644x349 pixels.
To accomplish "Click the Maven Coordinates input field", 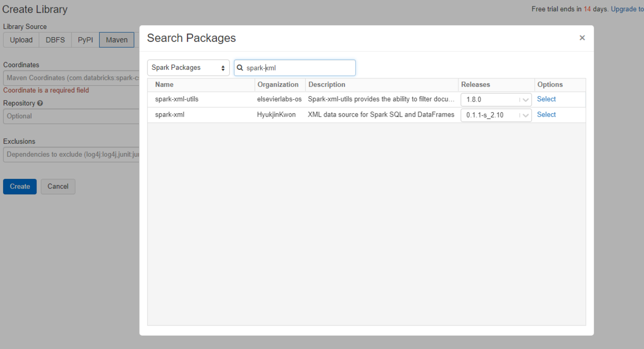I will 71,78.
